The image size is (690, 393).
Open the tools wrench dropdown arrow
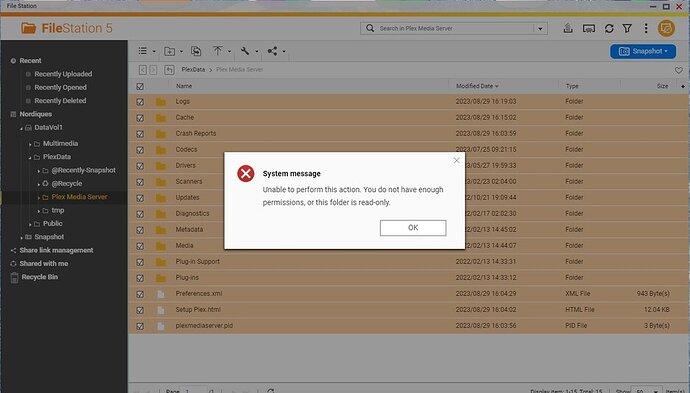tap(257, 51)
